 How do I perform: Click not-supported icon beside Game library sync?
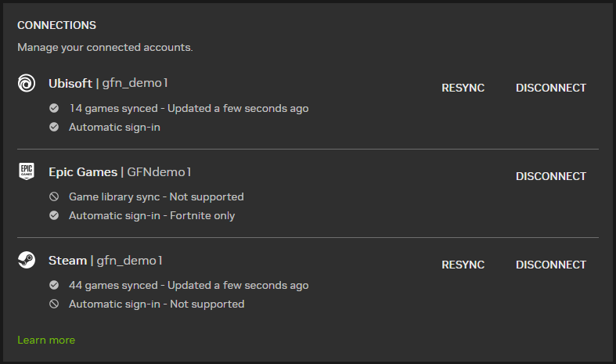pos(54,196)
